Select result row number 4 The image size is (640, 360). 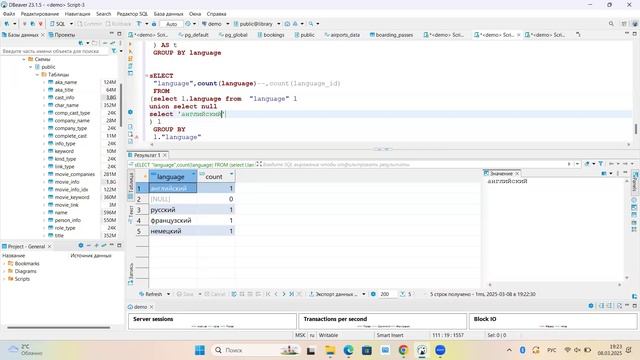click(142, 220)
